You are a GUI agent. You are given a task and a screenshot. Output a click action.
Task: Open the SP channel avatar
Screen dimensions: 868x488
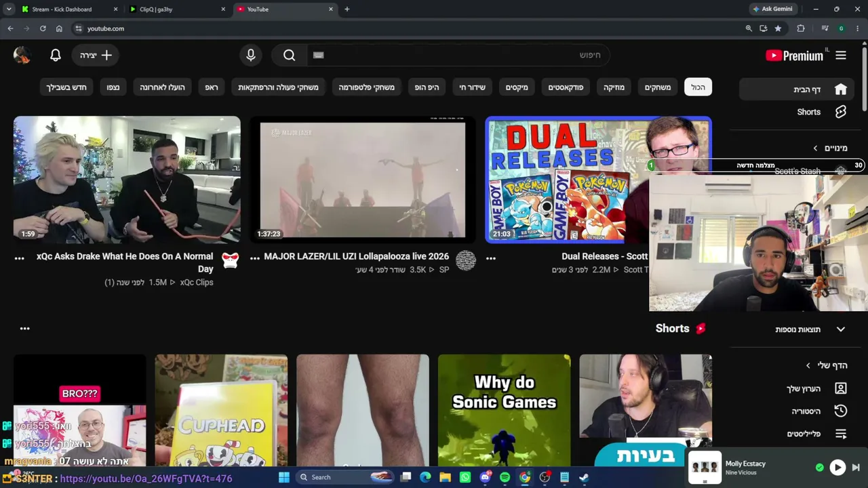466,260
